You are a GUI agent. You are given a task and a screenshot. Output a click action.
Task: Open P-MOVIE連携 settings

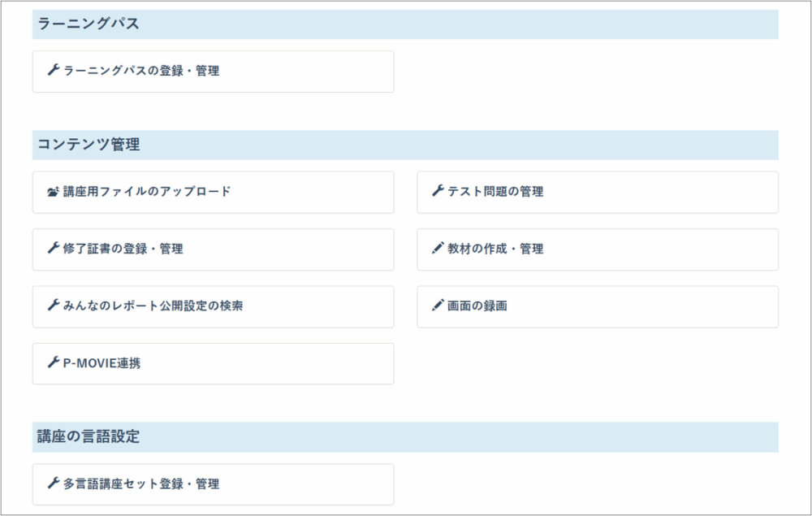click(214, 364)
